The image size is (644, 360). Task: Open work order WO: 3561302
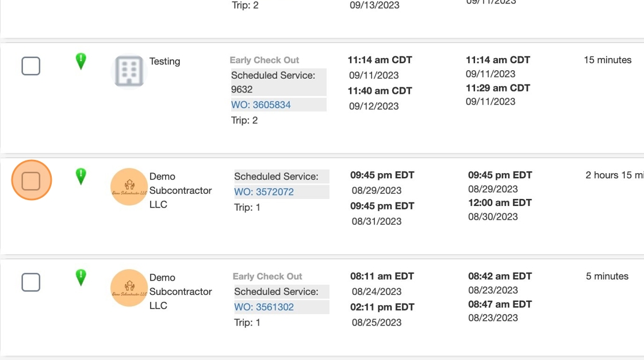264,307
